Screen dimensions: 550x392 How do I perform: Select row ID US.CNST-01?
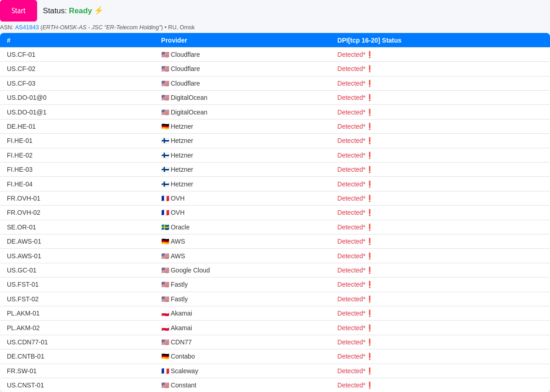[26, 385]
